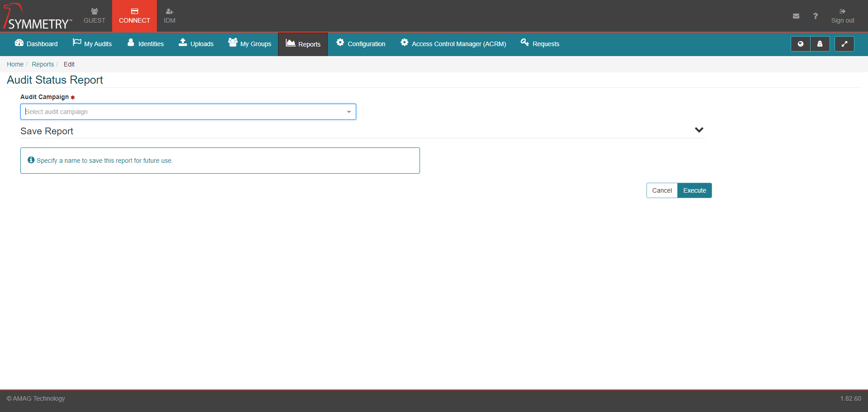This screenshot has width=868, height=412.
Task: Click the Audit Status Report title
Action: pos(55,80)
